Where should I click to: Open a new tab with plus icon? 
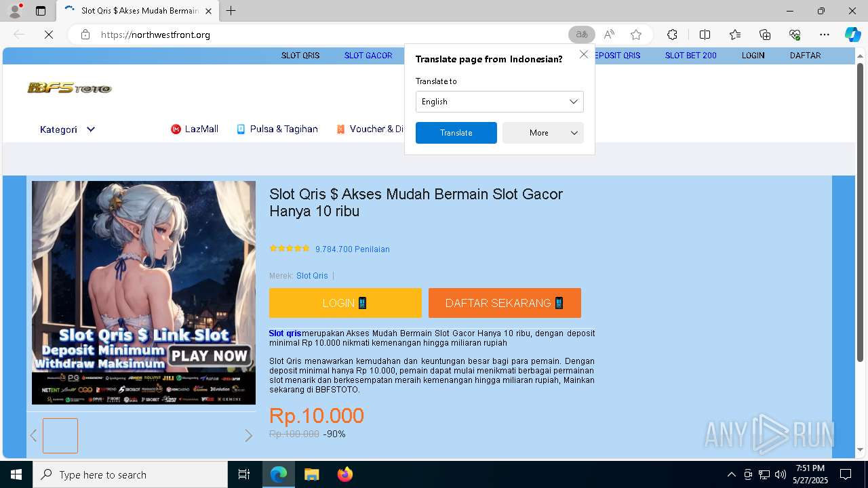coord(231,11)
